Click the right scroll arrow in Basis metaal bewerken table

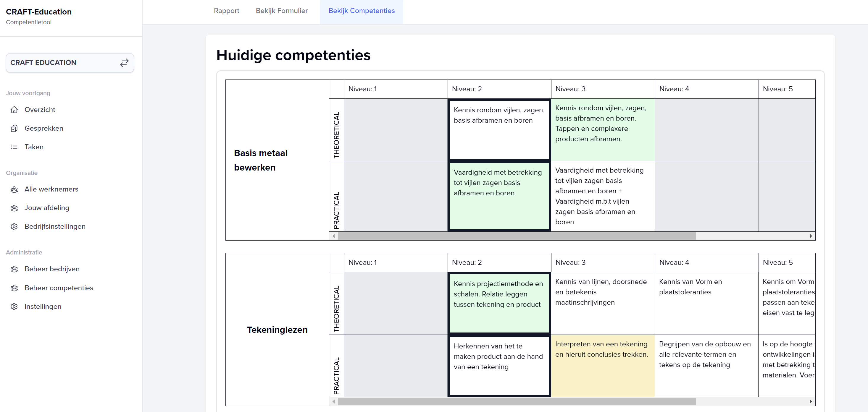point(811,236)
